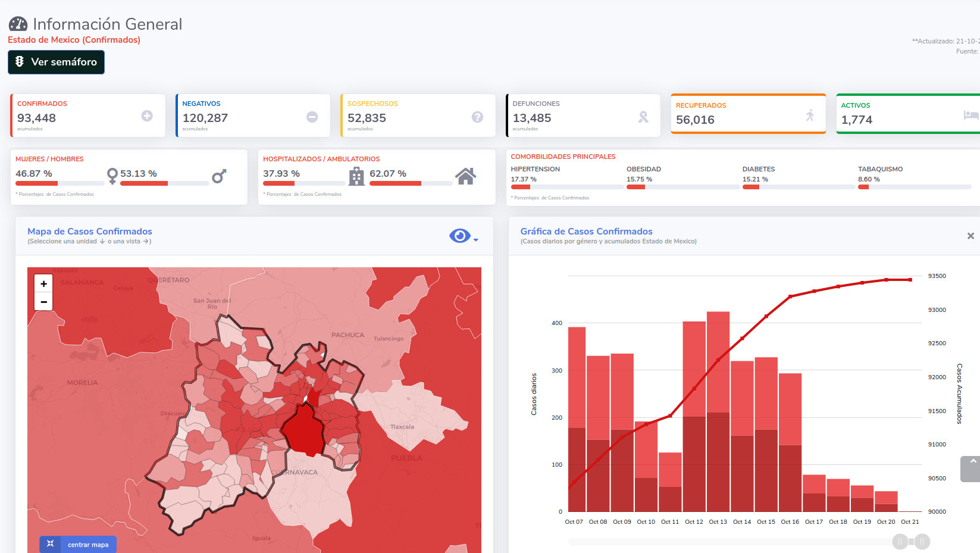Click Estado de Mexico (Confirmados) subtitle
The width and height of the screenshot is (980, 553).
(x=74, y=40)
